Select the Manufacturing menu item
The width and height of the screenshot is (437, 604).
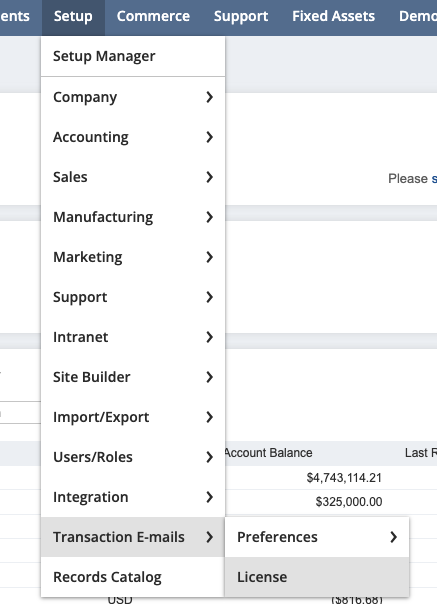[x=133, y=217]
